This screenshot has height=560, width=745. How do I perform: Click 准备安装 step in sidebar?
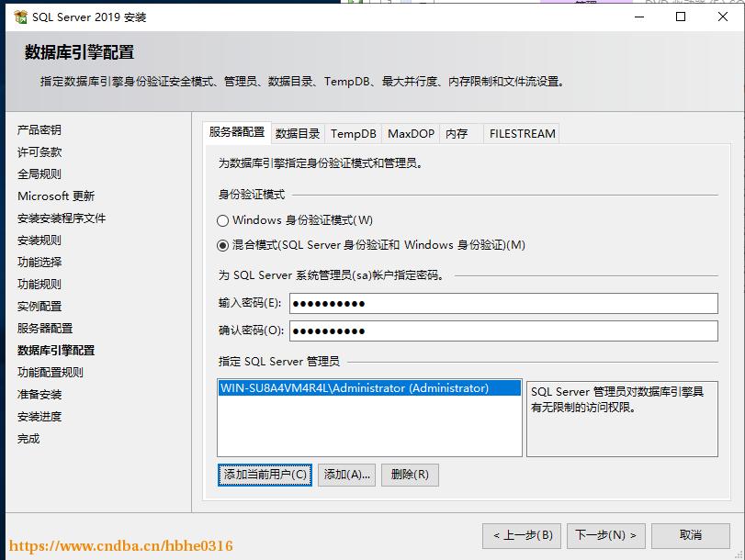click(40, 395)
